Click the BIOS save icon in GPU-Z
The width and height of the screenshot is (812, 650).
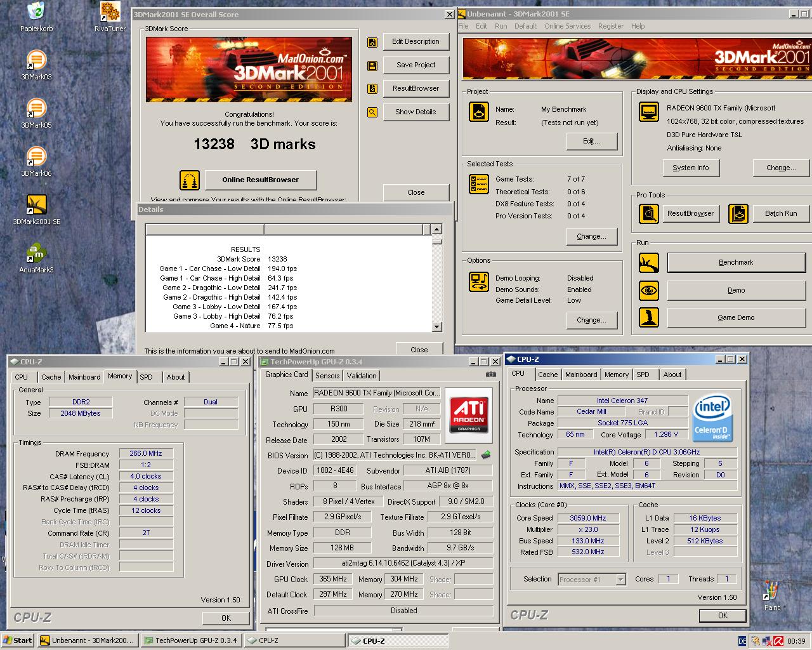tap(487, 455)
